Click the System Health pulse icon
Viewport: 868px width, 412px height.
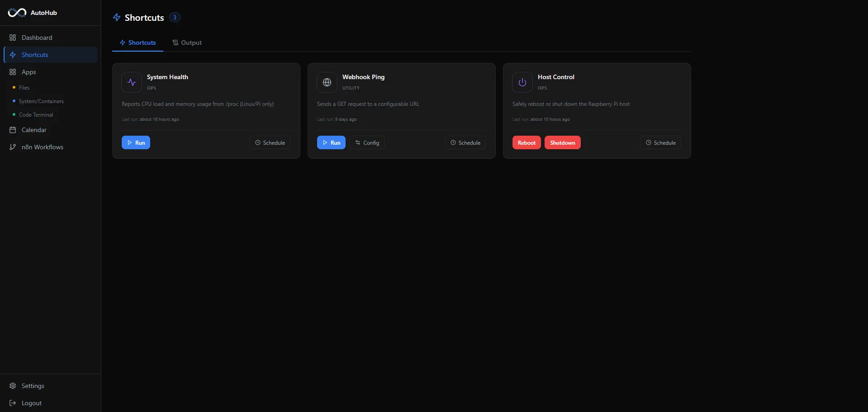(x=132, y=82)
